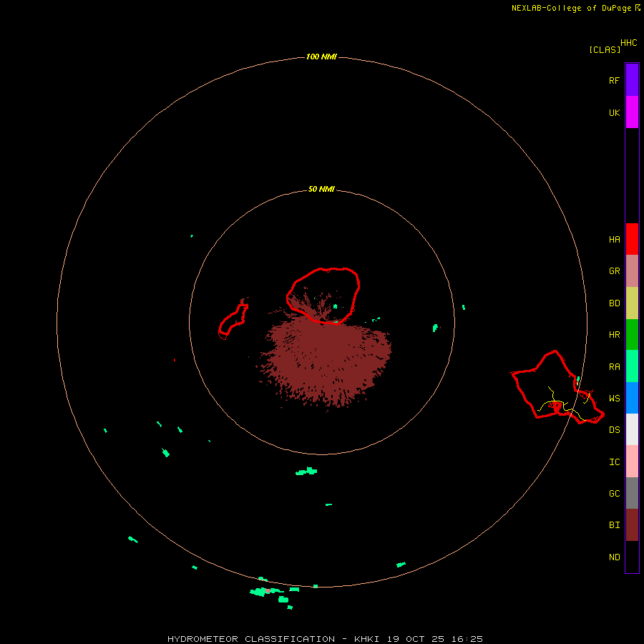Select the bright red HA legend swatch
This screenshot has width=644, height=644.
(632, 239)
